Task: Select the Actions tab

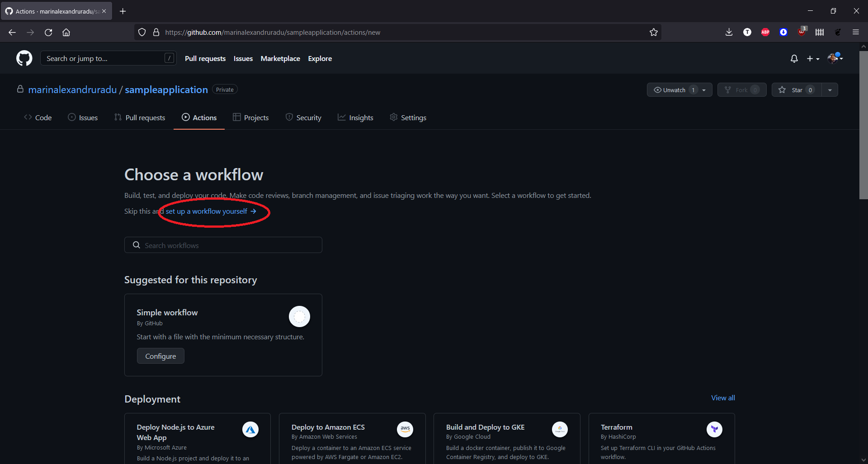Action: [x=199, y=117]
